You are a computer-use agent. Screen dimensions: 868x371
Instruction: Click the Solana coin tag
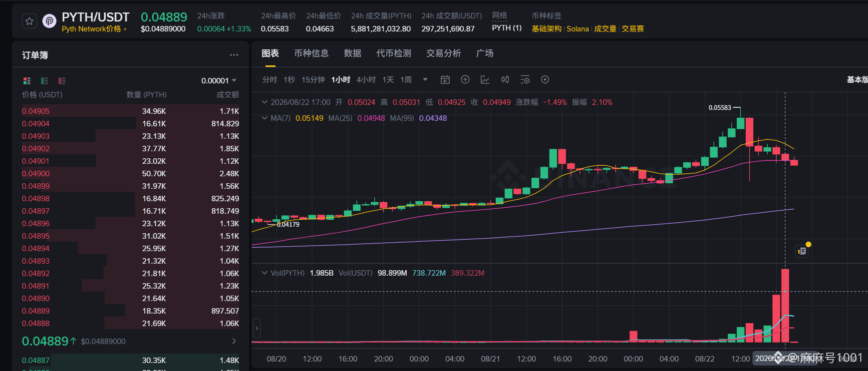coord(578,29)
